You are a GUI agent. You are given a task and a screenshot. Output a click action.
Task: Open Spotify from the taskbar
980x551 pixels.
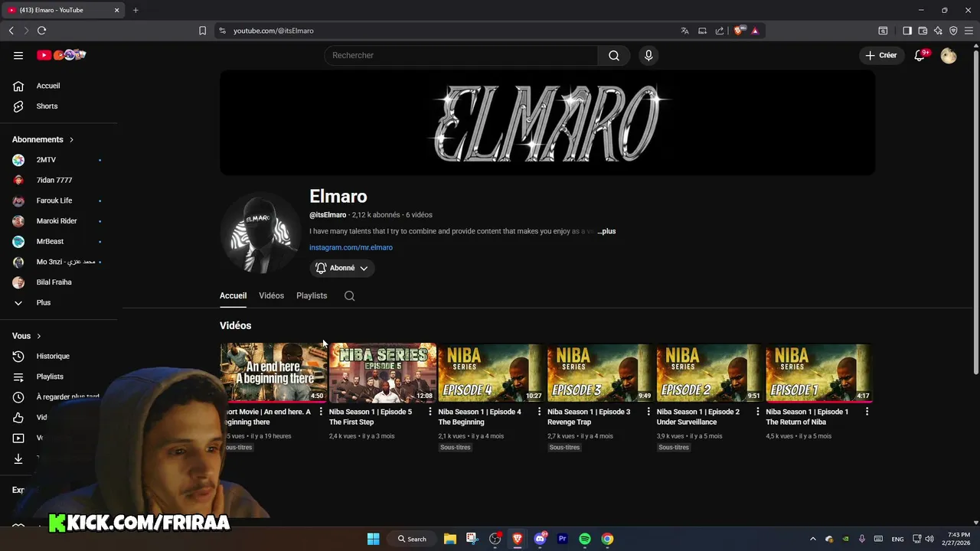pos(585,539)
